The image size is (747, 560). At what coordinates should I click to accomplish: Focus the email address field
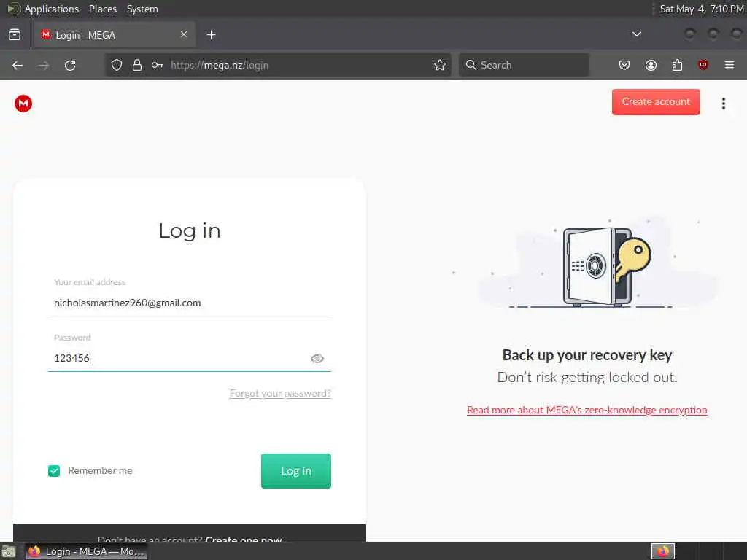[190, 303]
